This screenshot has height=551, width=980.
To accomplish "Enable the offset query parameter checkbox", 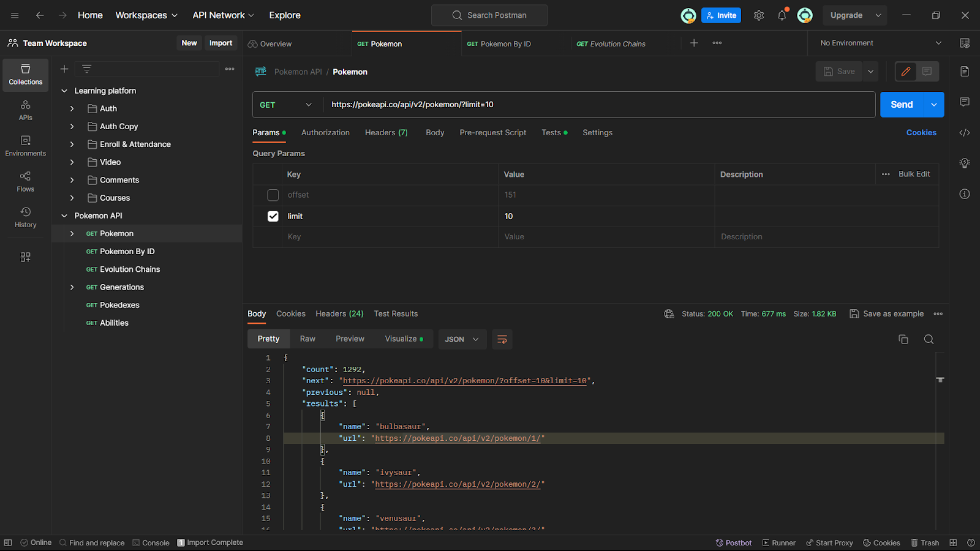I will tap(273, 195).
